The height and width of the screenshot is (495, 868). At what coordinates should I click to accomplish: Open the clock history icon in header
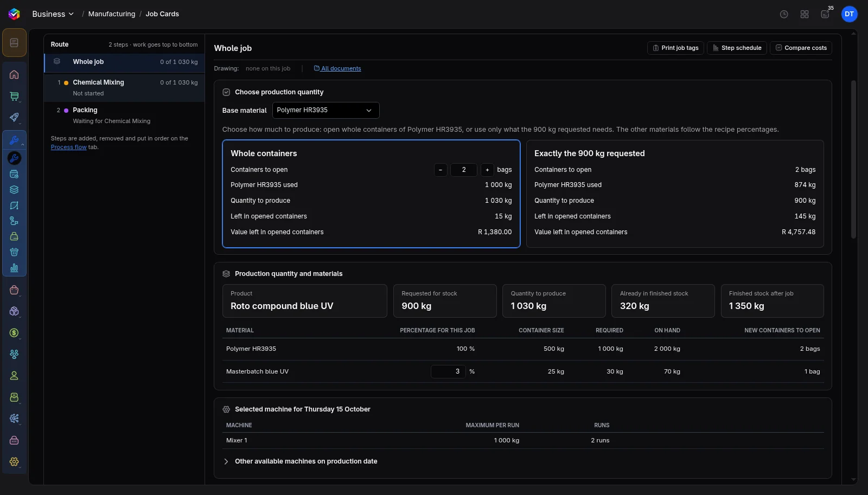pyautogui.click(x=784, y=14)
